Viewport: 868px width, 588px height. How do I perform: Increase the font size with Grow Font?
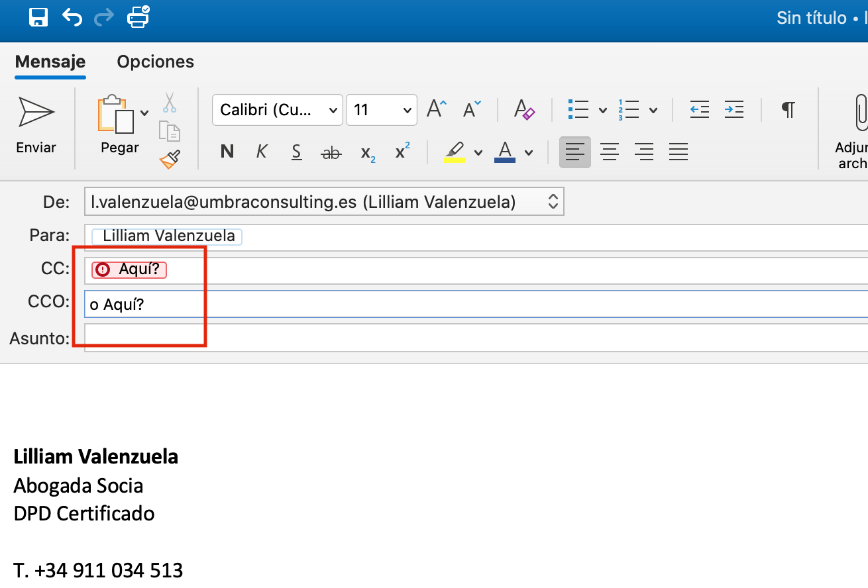point(435,109)
